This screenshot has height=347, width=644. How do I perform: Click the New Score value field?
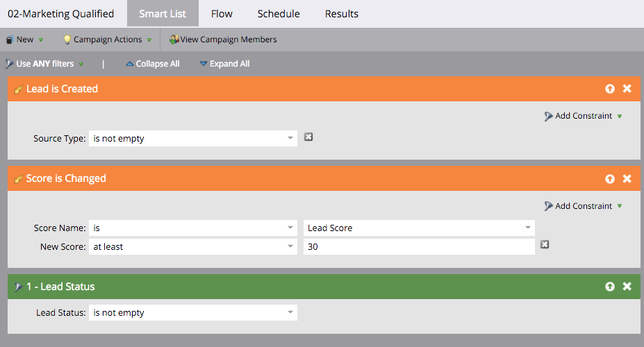(x=419, y=246)
